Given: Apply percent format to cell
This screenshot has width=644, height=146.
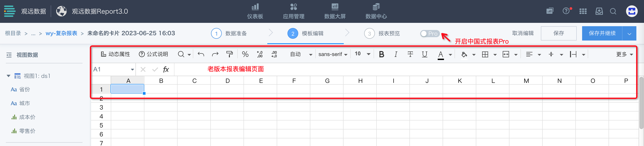Looking at the screenshot, I should pyautogui.click(x=245, y=54).
